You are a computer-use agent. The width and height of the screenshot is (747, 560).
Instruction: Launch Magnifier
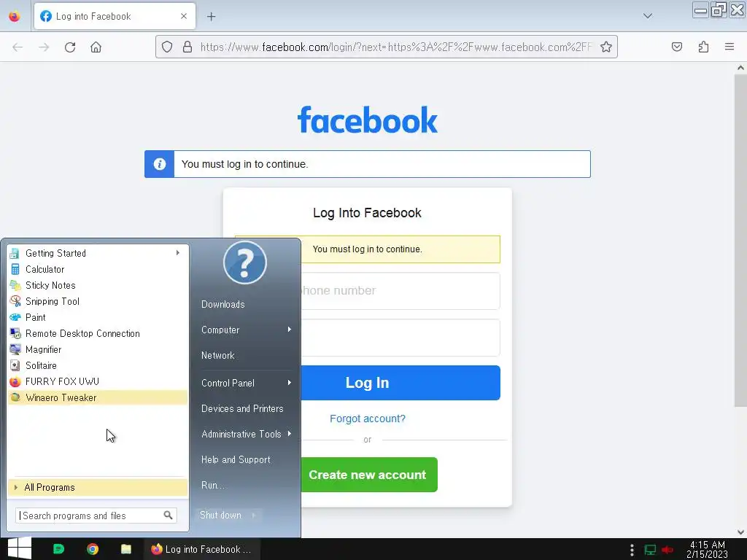coord(97,349)
